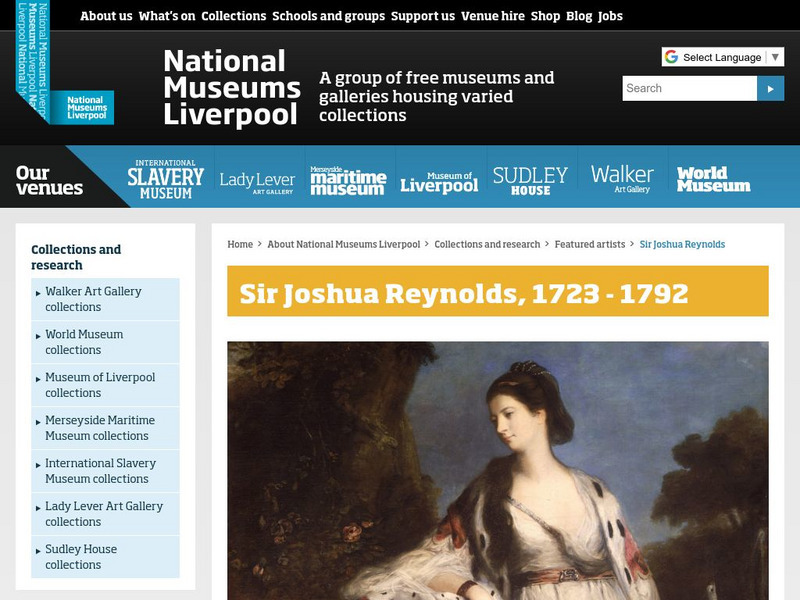Open the About us menu item
800x600 pixels.
[x=105, y=16]
